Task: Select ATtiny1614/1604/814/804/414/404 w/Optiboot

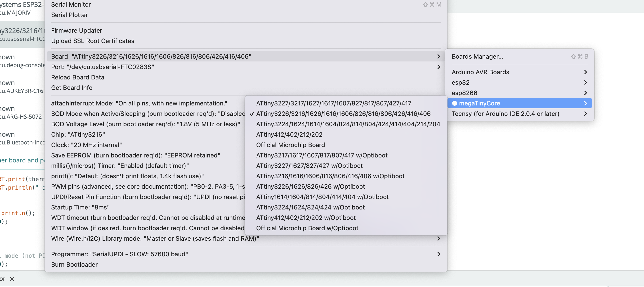Action: (x=346, y=197)
